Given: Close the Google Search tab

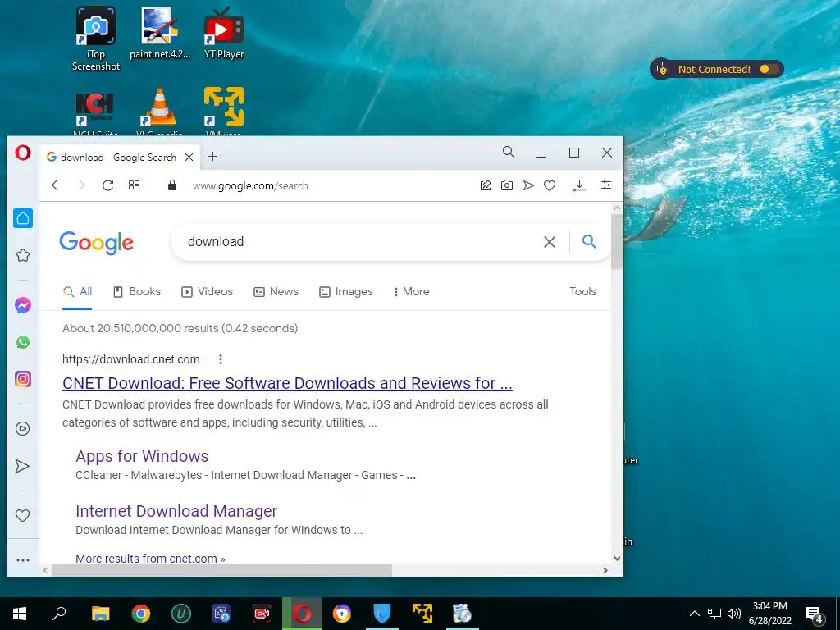Looking at the screenshot, I should [x=189, y=157].
